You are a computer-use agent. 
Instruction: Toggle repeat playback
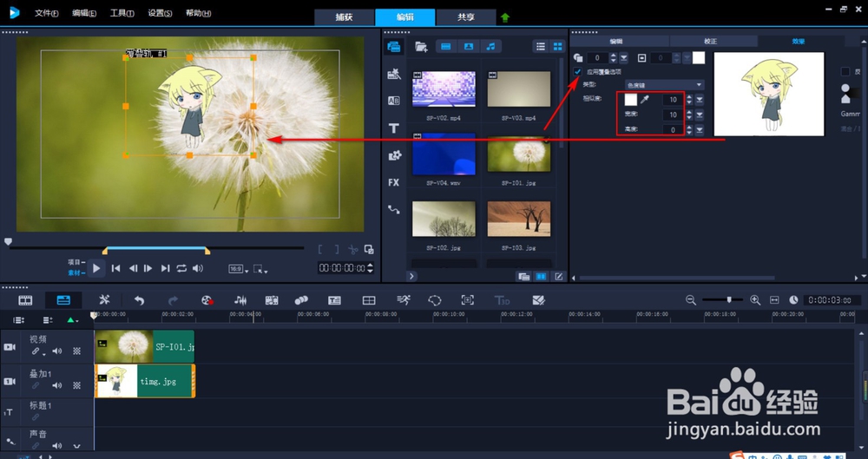[181, 268]
